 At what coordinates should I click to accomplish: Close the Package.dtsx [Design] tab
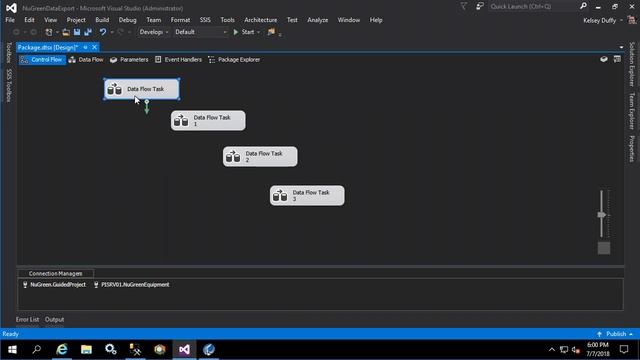94,47
